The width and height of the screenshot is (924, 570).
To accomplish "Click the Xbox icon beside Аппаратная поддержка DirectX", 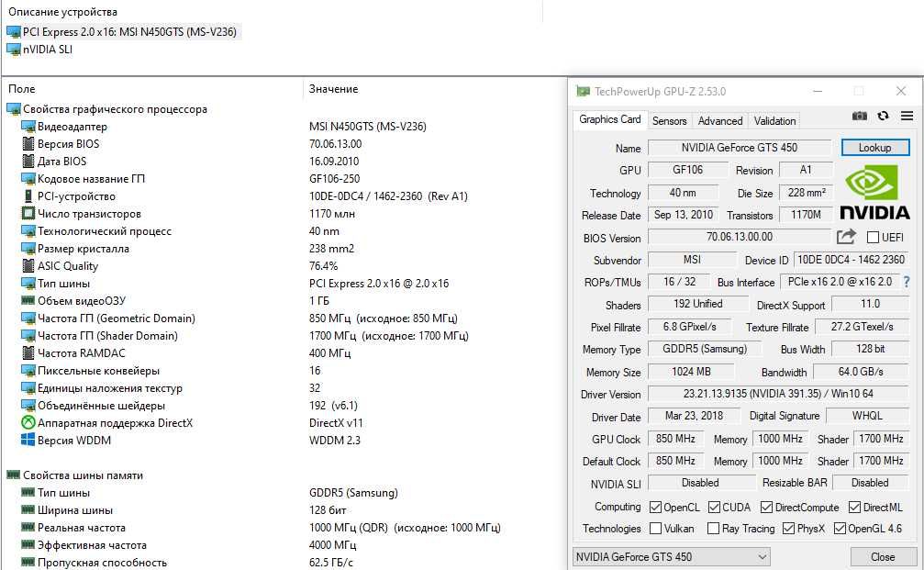I will click(28, 422).
